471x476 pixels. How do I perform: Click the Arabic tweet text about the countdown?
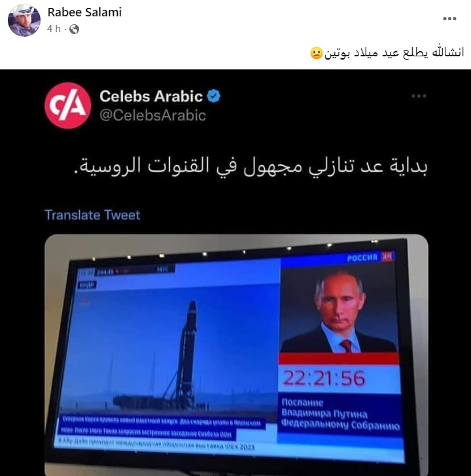coord(251,166)
